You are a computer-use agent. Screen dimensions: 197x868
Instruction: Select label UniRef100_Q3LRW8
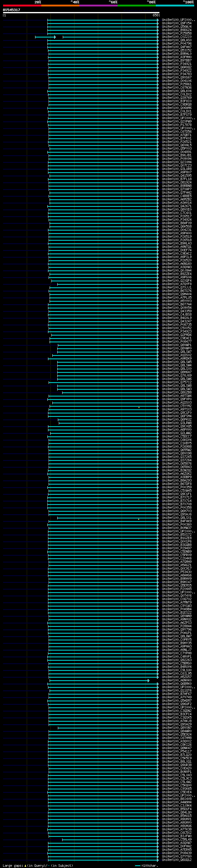point(176,423)
